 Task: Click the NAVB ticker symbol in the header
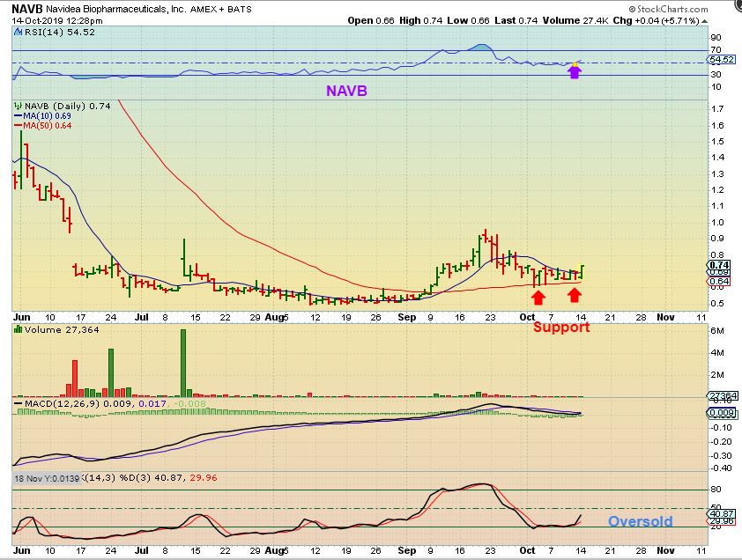[x=27, y=9]
